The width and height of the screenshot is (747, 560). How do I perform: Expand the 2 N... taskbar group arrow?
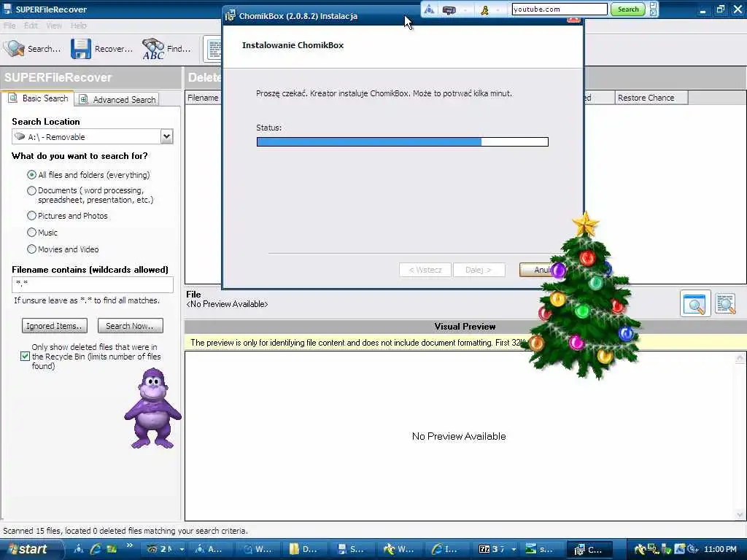pyautogui.click(x=182, y=549)
